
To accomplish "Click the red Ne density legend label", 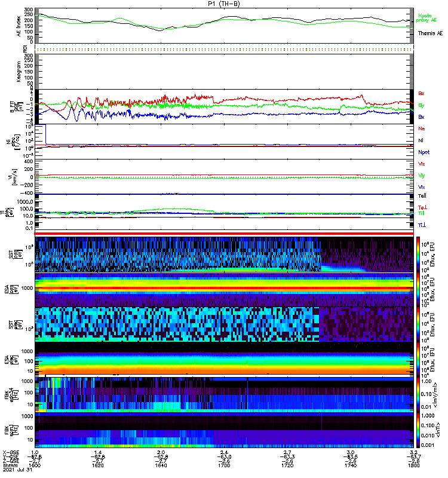I will click(422, 128).
